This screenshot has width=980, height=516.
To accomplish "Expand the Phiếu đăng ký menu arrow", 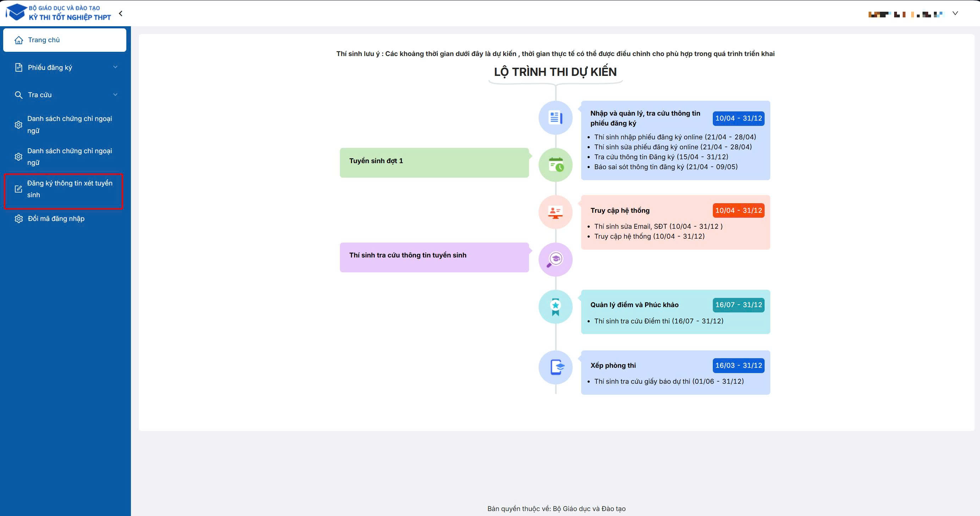I will coord(115,67).
